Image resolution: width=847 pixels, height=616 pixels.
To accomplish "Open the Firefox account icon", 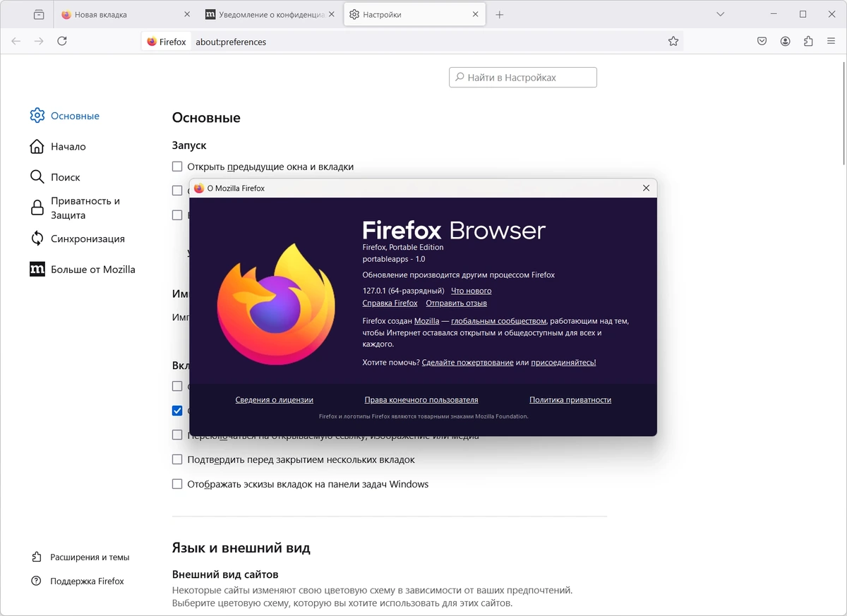I will [x=785, y=42].
